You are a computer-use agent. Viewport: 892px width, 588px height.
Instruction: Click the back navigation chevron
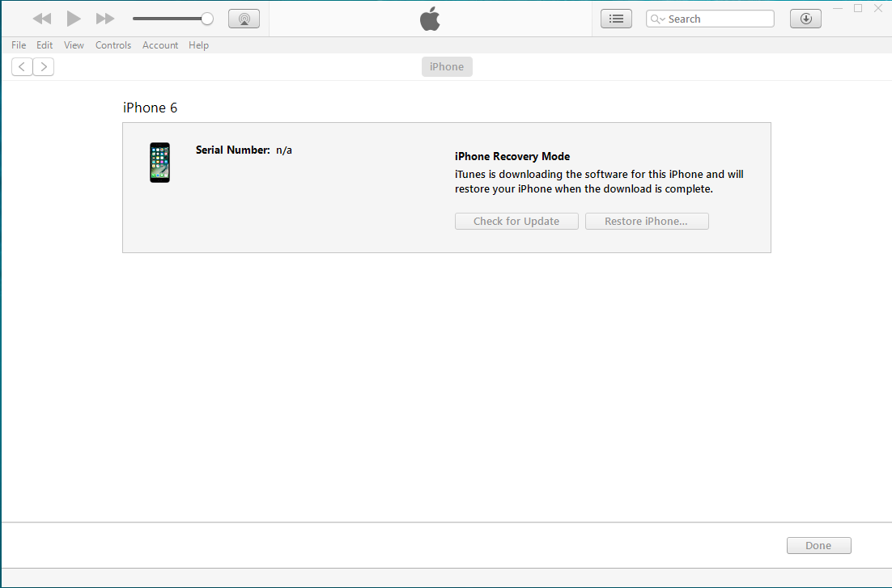[21, 66]
